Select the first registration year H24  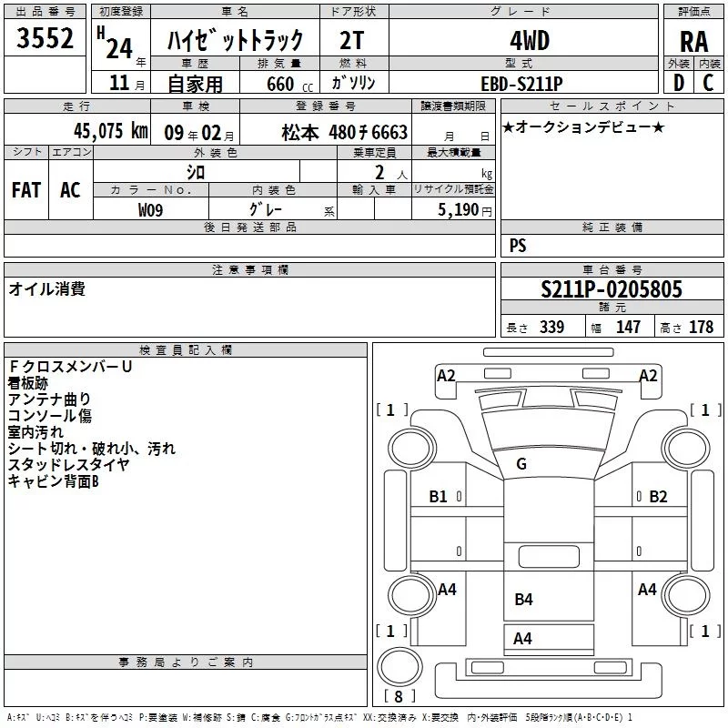click(116, 43)
